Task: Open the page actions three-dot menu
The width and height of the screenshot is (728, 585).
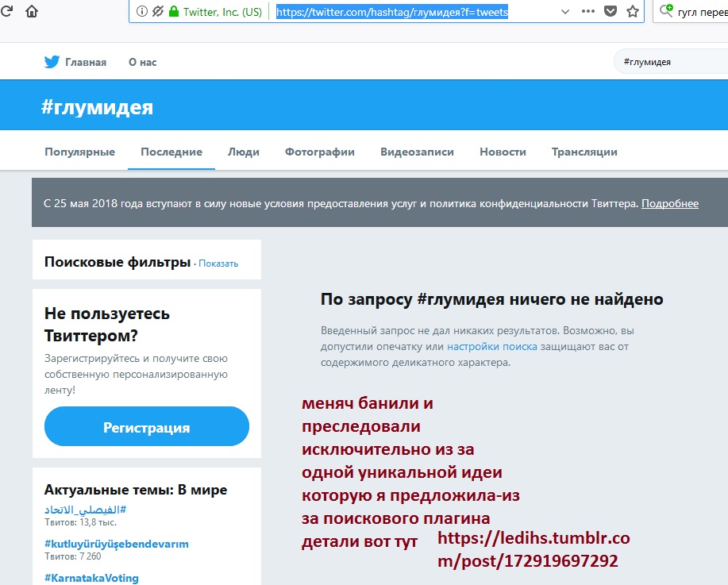Action: 587,11
